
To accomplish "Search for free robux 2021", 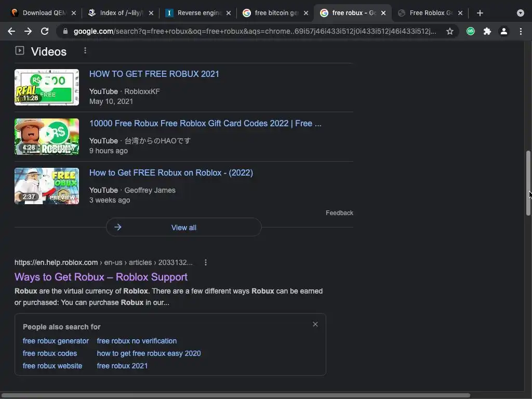I will (123, 366).
